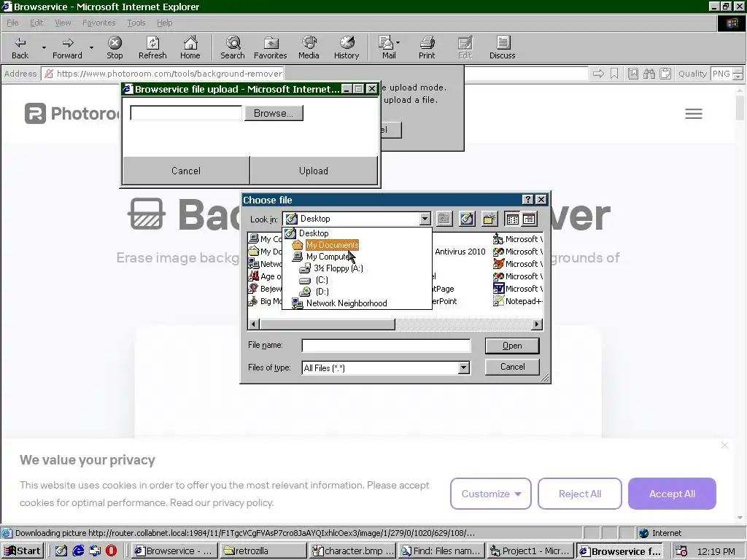The width and height of the screenshot is (747, 560).
Task: Click the bookmark ribbon icon beside address bar
Action: [x=614, y=74]
